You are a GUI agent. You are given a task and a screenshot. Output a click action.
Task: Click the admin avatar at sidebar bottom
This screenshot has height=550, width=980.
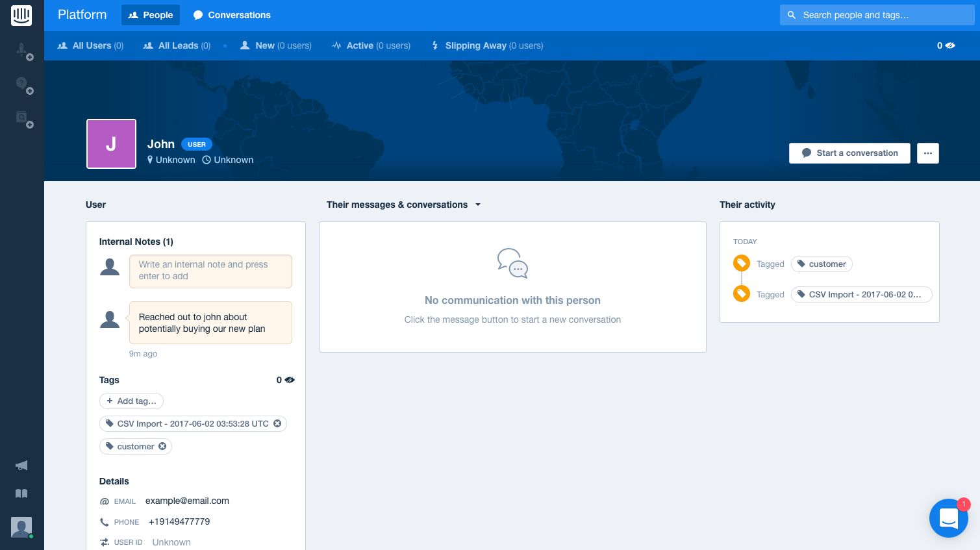21,527
